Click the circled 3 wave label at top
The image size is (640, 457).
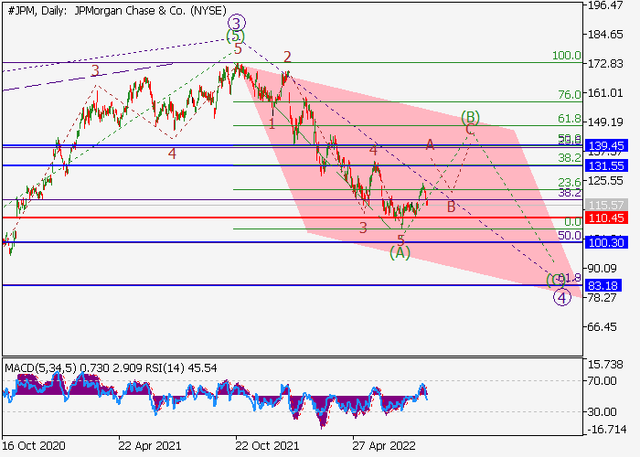tap(236, 22)
